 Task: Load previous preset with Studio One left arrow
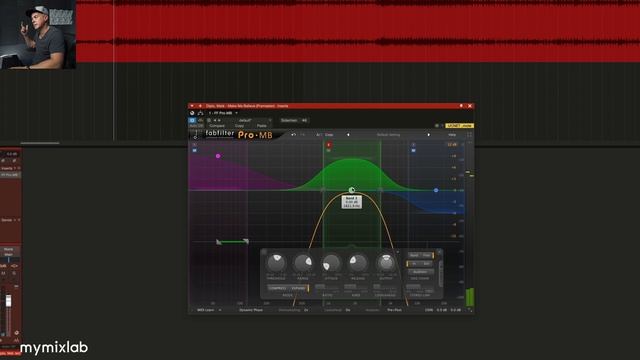215,120
